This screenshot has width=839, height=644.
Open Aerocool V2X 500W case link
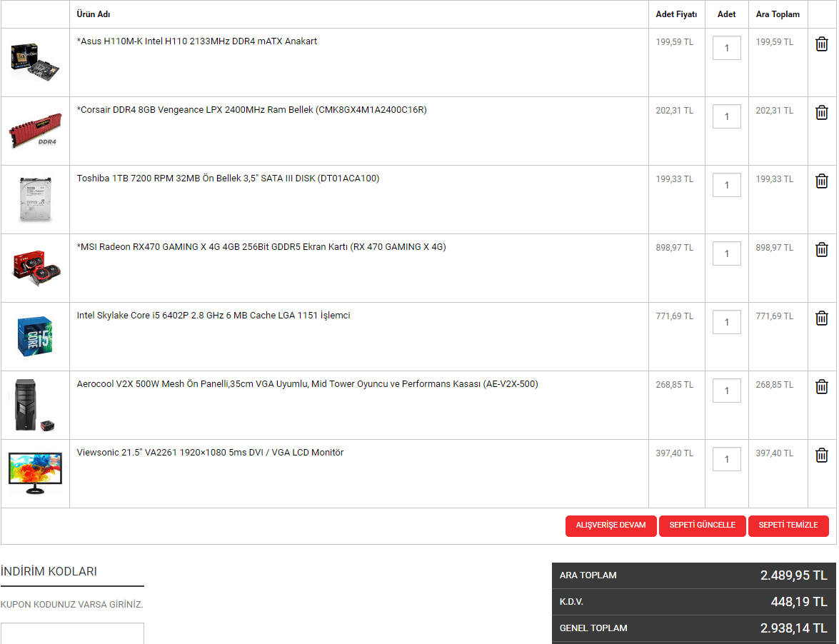[307, 383]
